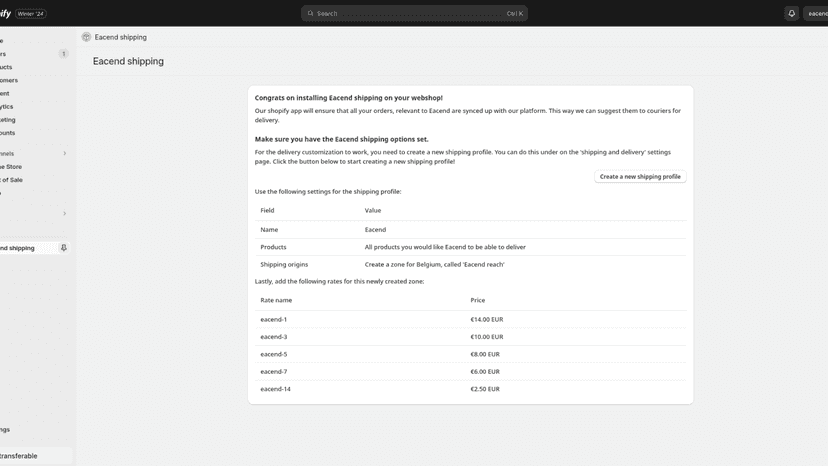
Task: Open Marketing in the sidebar
Action: point(33,120)
